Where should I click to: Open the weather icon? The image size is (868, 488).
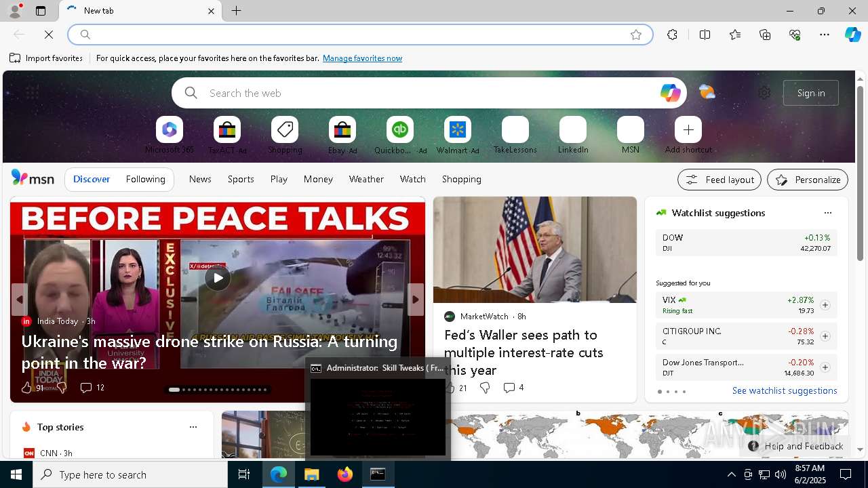click(707, 92)
